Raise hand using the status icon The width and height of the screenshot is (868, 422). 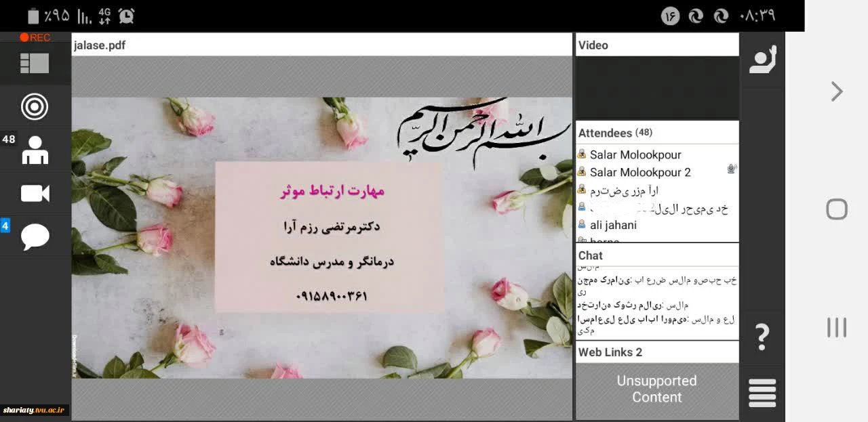(x=762, y=61)
